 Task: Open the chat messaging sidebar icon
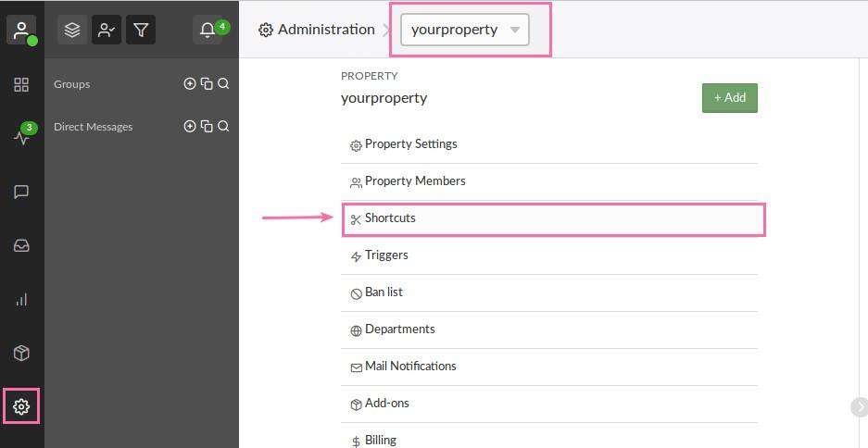pyautogui.click(x=21, y=193)
